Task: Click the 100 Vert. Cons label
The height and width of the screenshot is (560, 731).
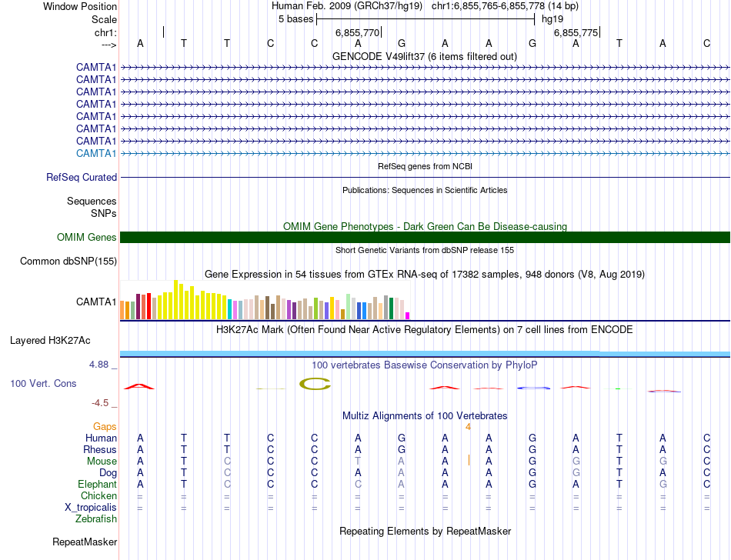Action: (43, 383)
